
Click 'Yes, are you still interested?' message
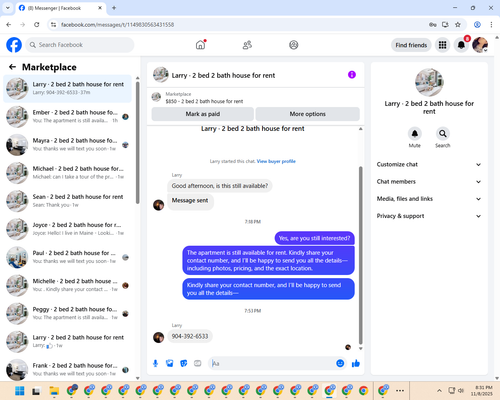[314, 238]
